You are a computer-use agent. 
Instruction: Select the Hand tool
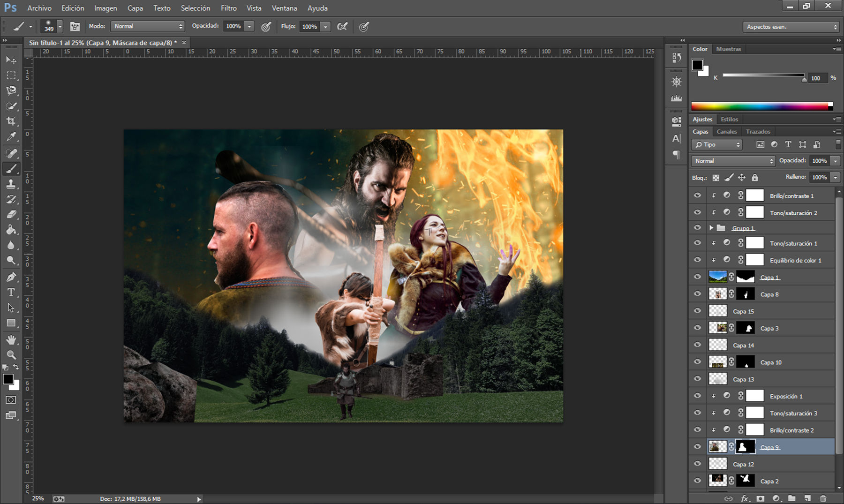point(11,339)
